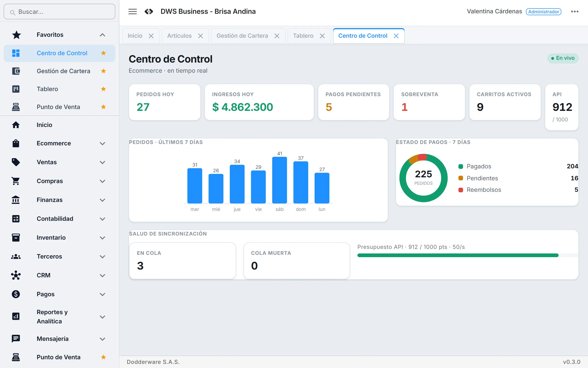This screenshot has height=368, width=588.
Task: Open Centro de Control in the sidebar
Action: click(59, 53)
